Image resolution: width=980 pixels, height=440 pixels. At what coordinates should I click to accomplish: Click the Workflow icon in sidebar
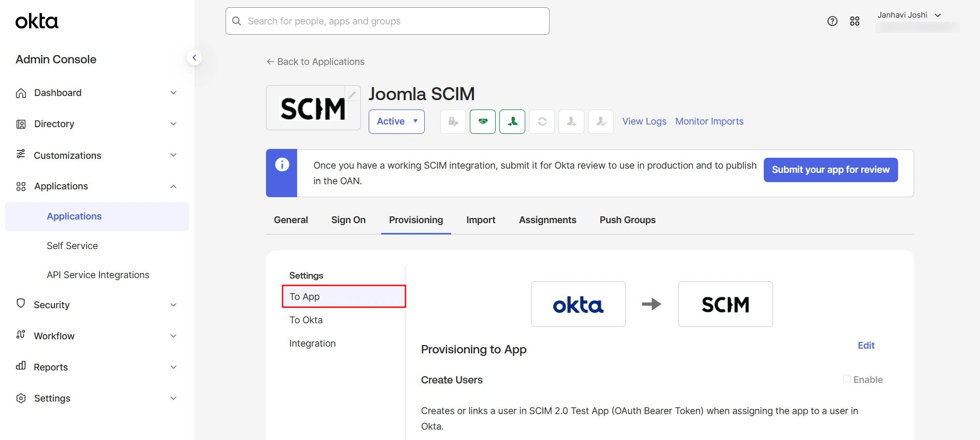coord(21,335)
